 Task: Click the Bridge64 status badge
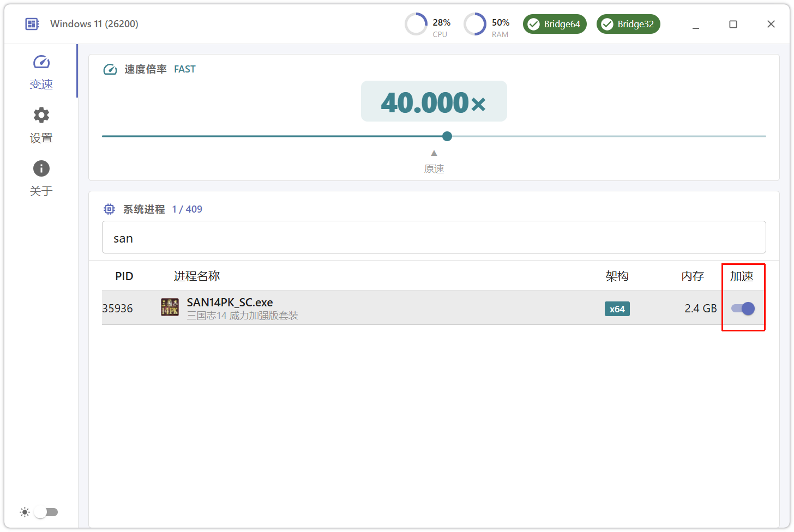pos(555,24)
